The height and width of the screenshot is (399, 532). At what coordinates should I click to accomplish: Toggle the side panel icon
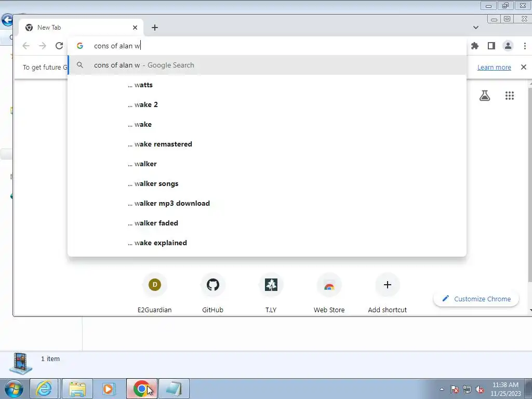click(x=491, y=46)
